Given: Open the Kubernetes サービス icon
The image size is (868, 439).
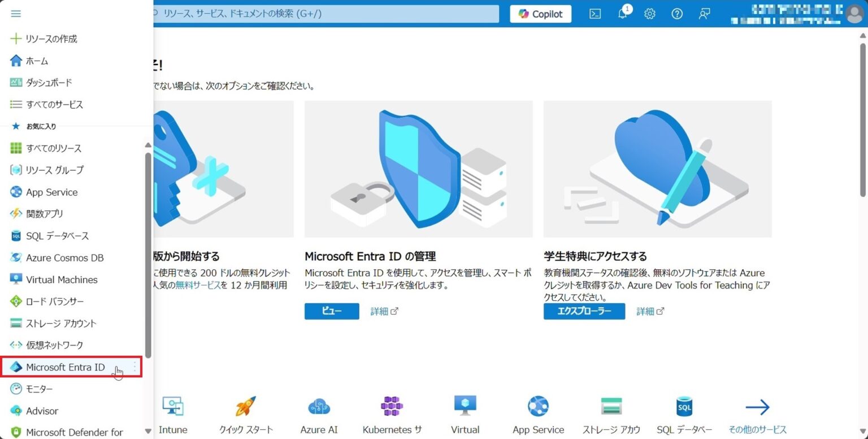Looking at the screenshot, I should click(392, 406).
